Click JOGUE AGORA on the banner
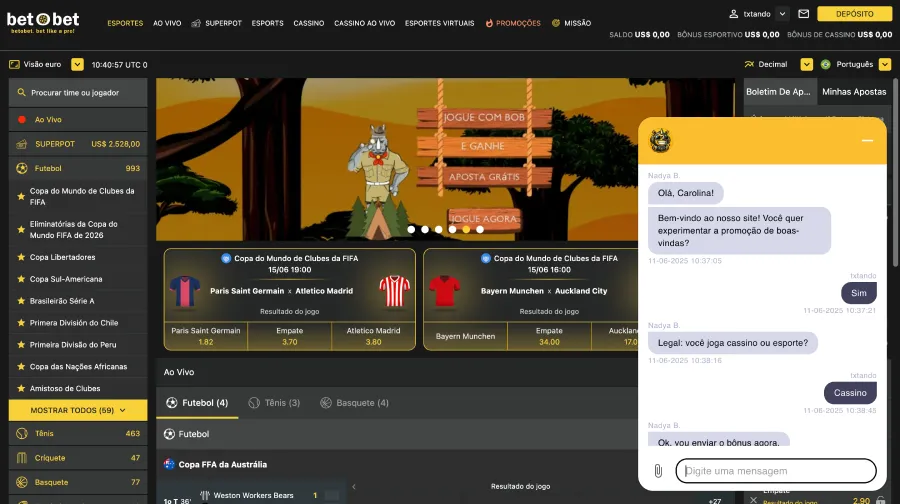The height and width of the screenshot is (504, 900). [484, 219]
